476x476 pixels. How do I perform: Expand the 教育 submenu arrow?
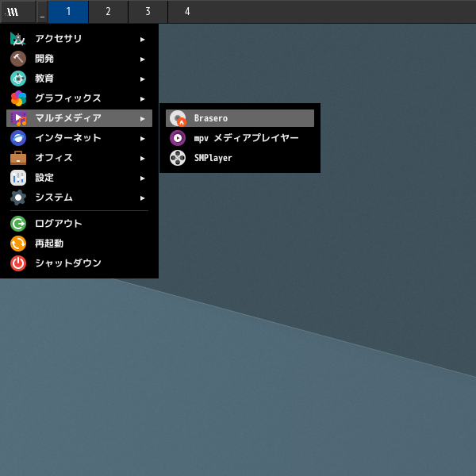click(142, 79)
